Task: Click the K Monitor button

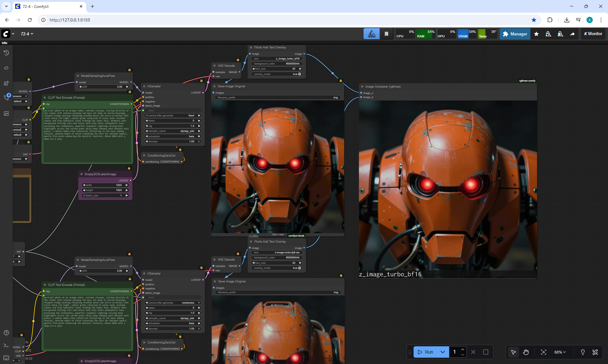Action: [x=593, y=34]
